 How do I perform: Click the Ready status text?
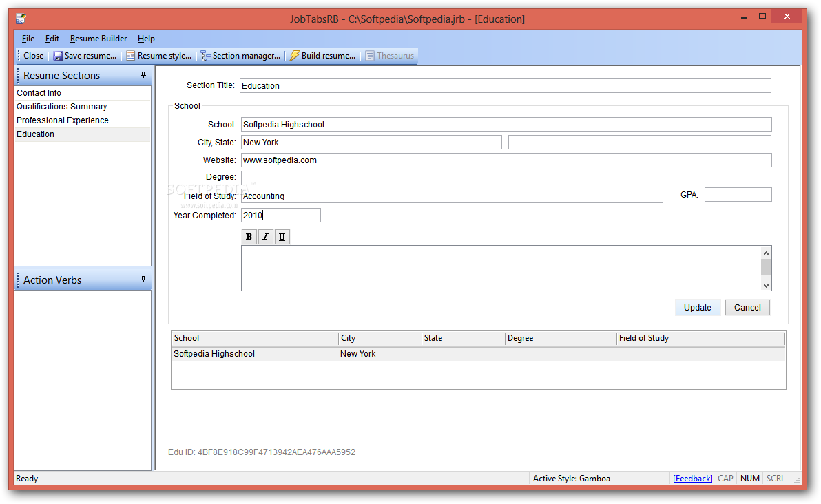point(27,479)
